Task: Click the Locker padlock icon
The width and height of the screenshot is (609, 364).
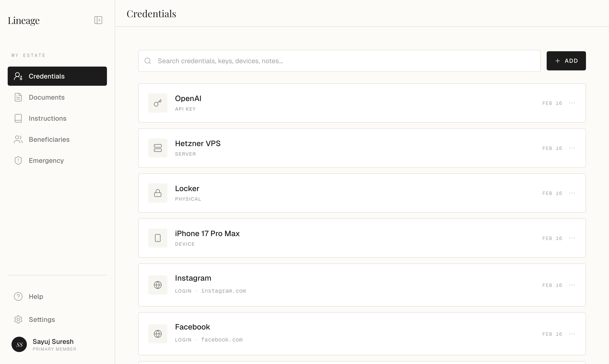Action: [158, 193]
